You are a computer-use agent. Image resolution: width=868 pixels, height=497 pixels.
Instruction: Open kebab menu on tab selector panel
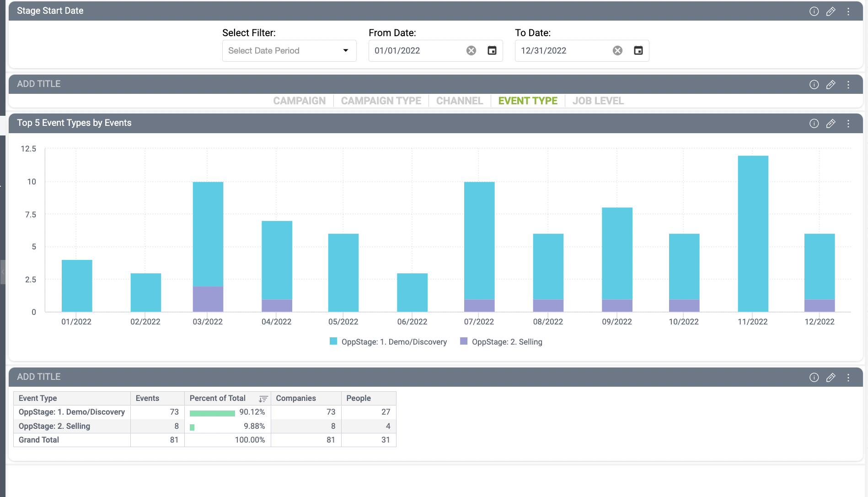tap(848, 85)
